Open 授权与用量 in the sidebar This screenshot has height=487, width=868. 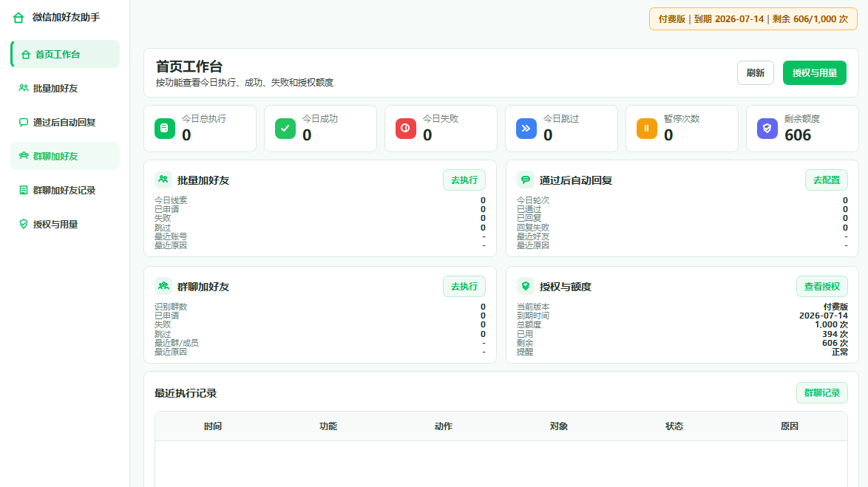[65, 224]
